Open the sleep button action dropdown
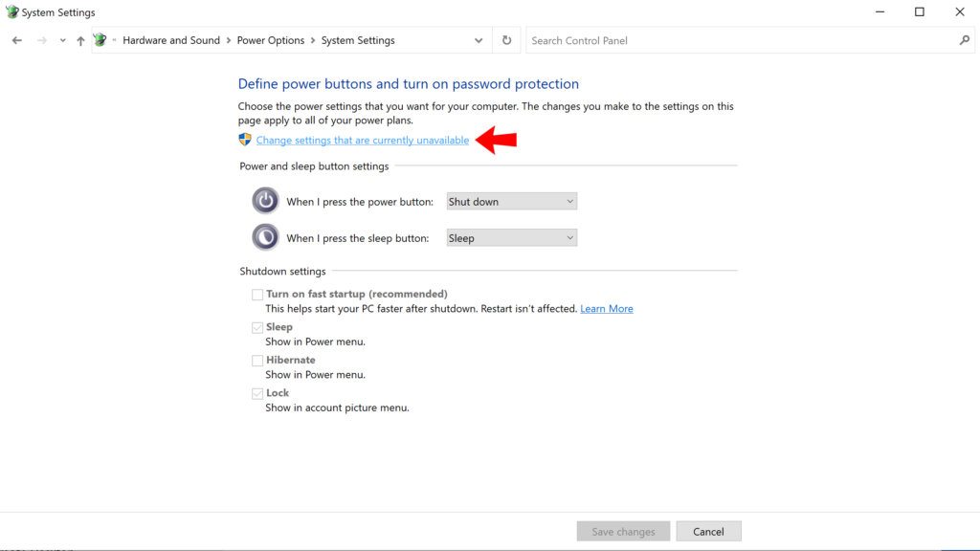The width and height of the screenshot is (980, 551). 512,238
